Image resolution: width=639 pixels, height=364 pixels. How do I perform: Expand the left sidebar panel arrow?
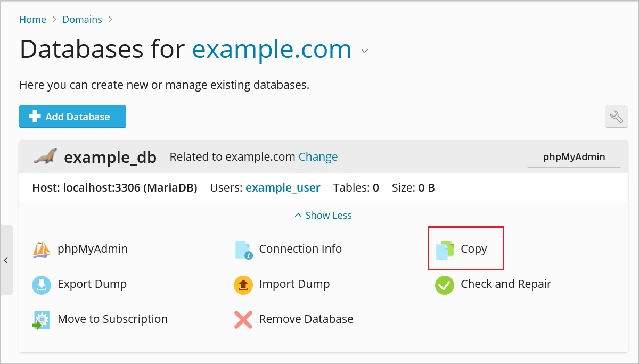pyautogui.click(x=6, y=260)
